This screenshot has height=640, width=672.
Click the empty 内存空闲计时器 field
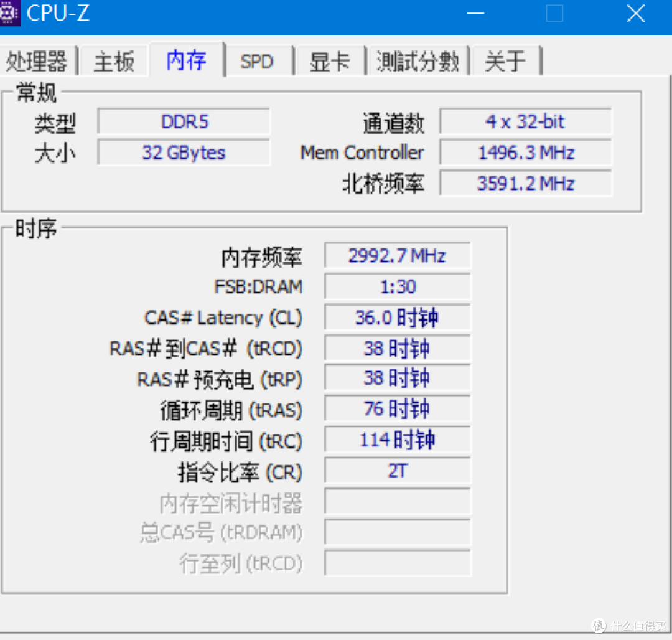pos(397,502)
